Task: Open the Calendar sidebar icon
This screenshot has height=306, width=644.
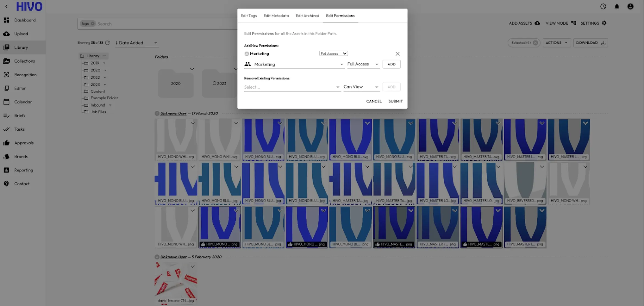Action: click(6, 102)
